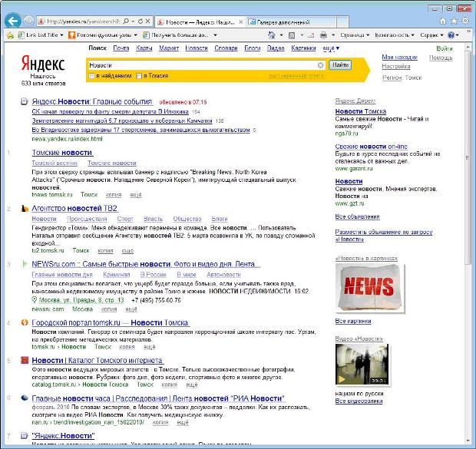The width and height of the screenshot is (476, 449).
Task: Open the dropdown arrow next to Print icon
Action: click(x=333, y=35)
